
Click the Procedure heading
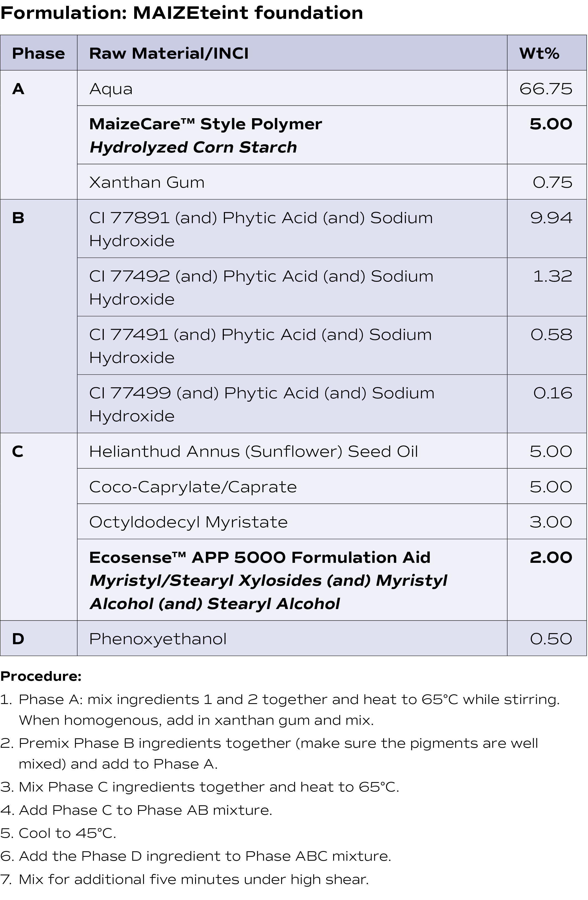pyautogui.click(x=41, y=676)
